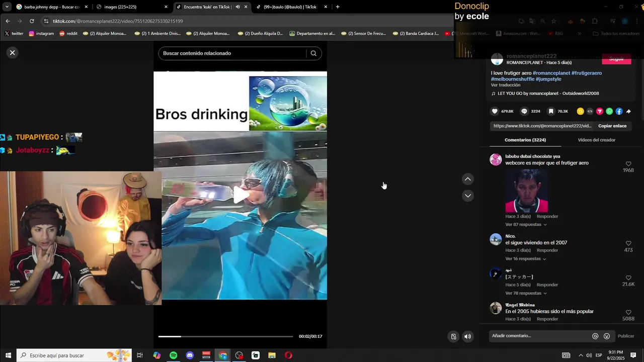Click 'Ver traducción' link
644x362 pixels.
[506, 85]
